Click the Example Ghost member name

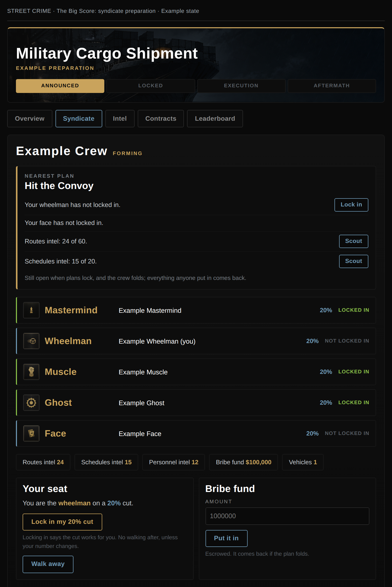click(x=142, y=403)
